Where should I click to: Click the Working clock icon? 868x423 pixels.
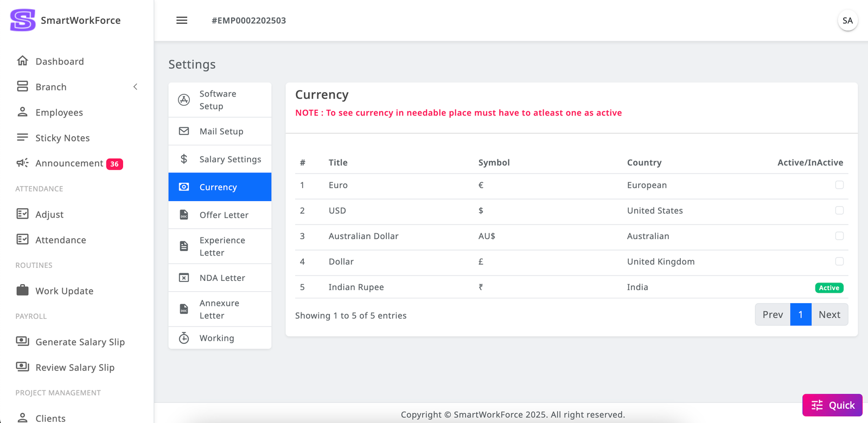point(184,338)
